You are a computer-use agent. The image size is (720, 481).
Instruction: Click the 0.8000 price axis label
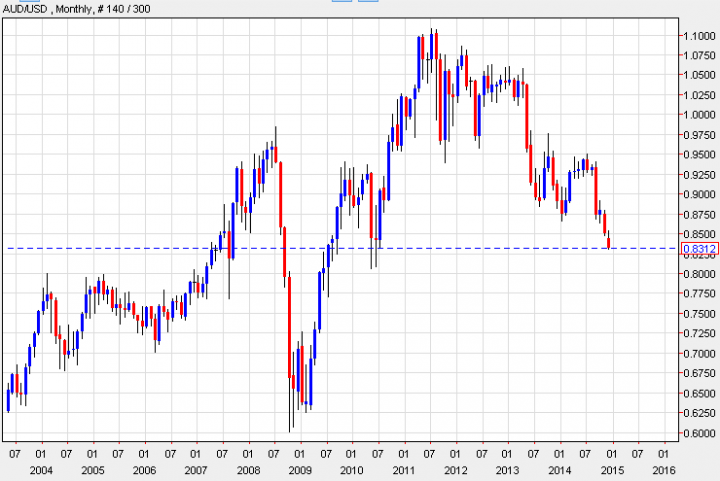tap(699, 274)
